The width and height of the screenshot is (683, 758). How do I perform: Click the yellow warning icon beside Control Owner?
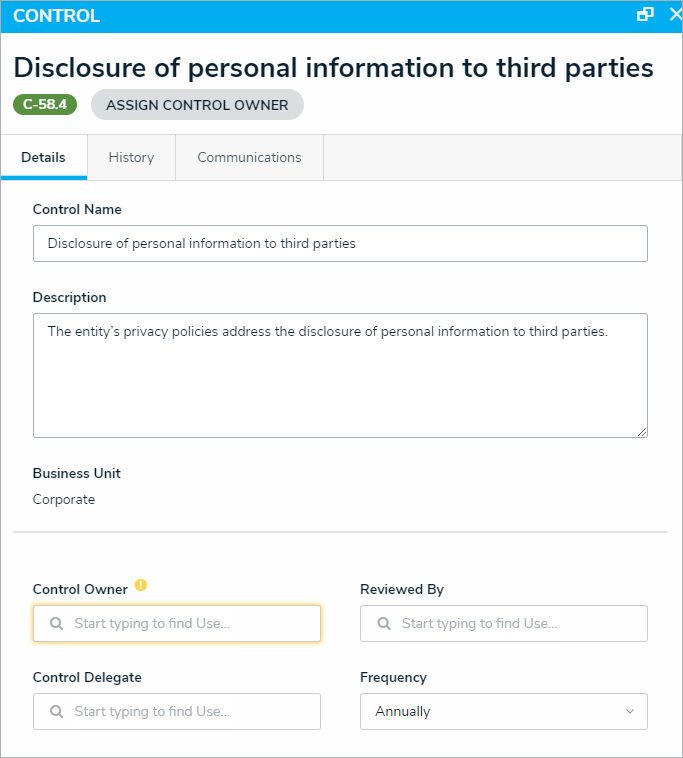141,586
